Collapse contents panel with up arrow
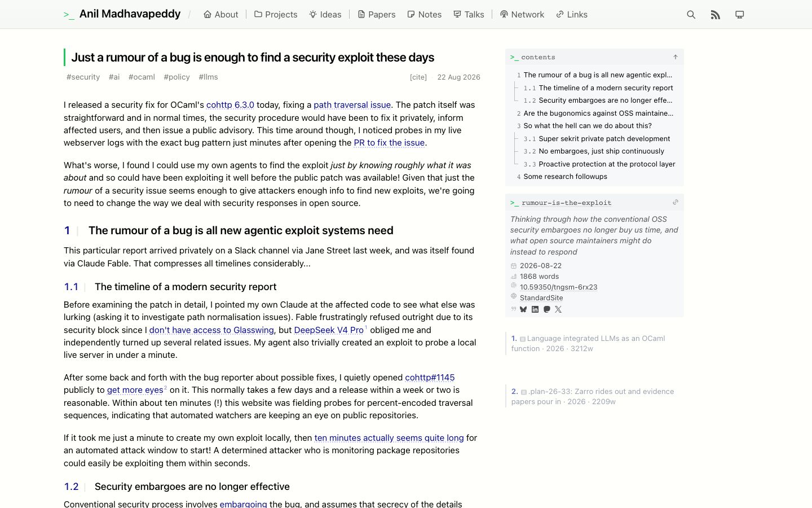 coord(675,57)
